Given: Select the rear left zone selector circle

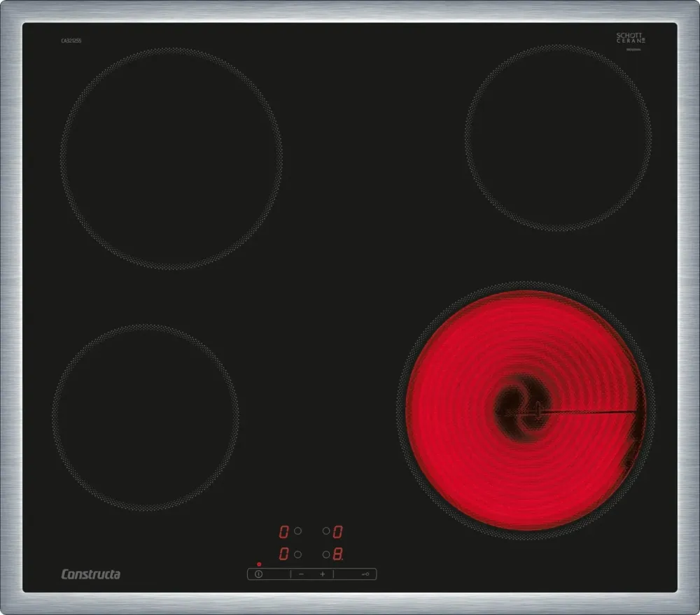Looking at the screenshot, I should 297,531.
